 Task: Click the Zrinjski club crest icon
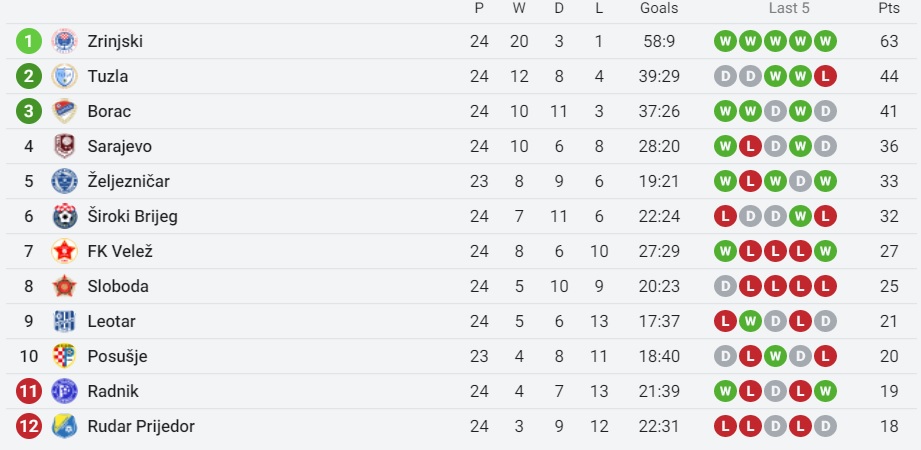(x=64, y=41)
